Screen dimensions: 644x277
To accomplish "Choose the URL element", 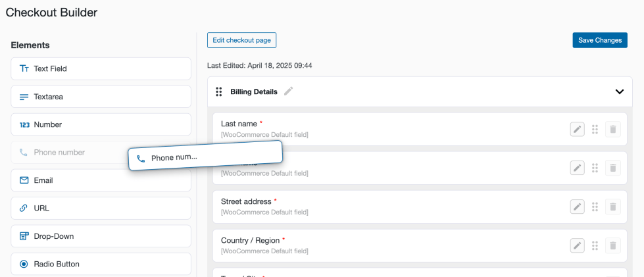I will click(x=101, y=208).
